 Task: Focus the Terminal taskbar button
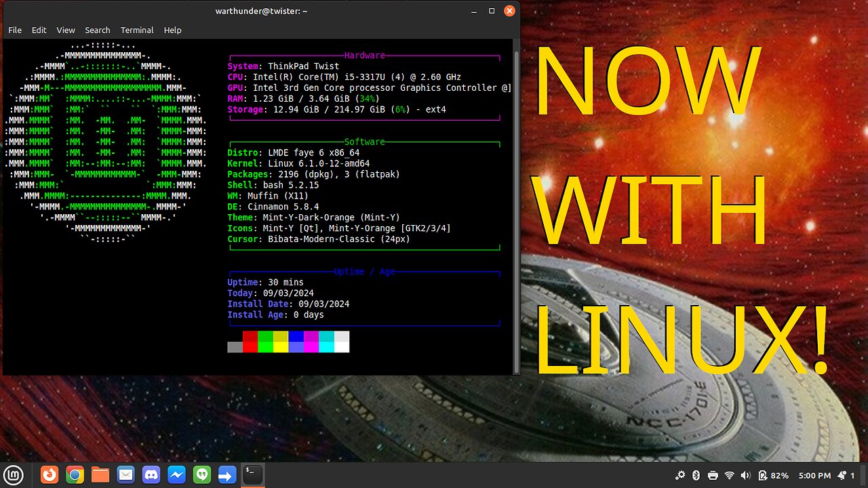(252, 474)
